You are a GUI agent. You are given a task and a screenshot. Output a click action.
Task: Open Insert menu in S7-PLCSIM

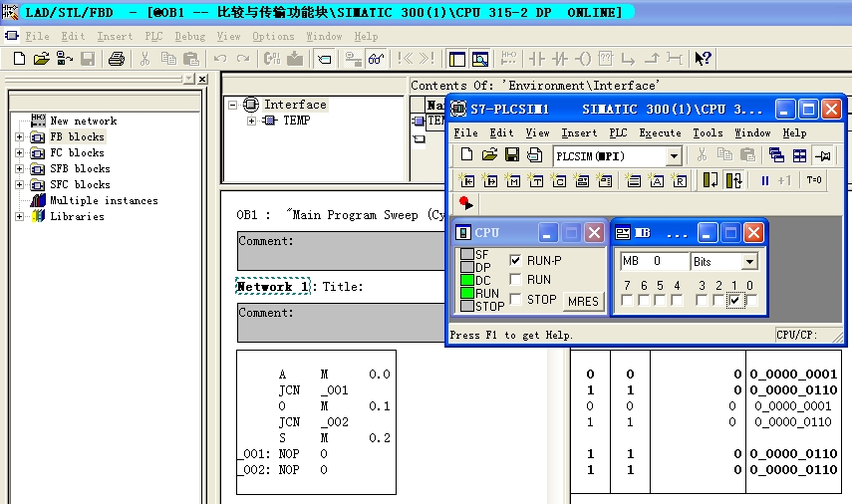click(x=579, y=133)
